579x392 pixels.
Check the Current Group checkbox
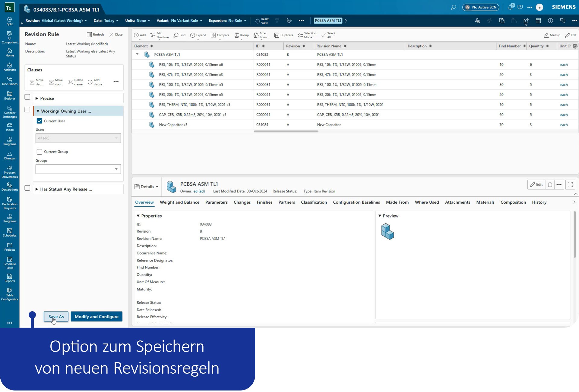[39, 152]
